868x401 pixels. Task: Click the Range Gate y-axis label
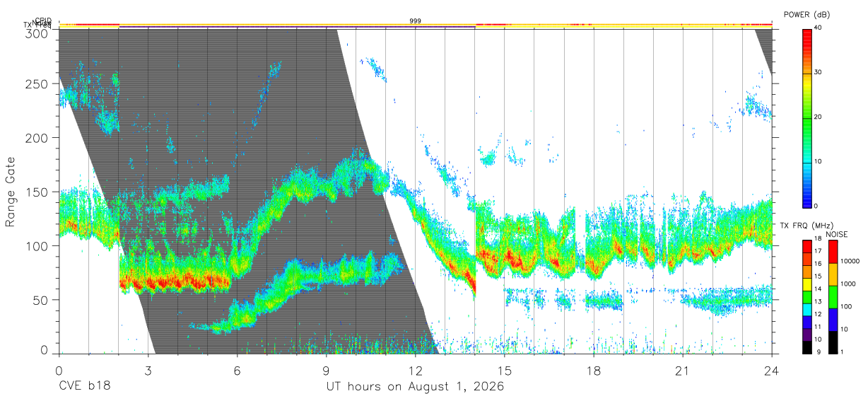coord(11,192)
